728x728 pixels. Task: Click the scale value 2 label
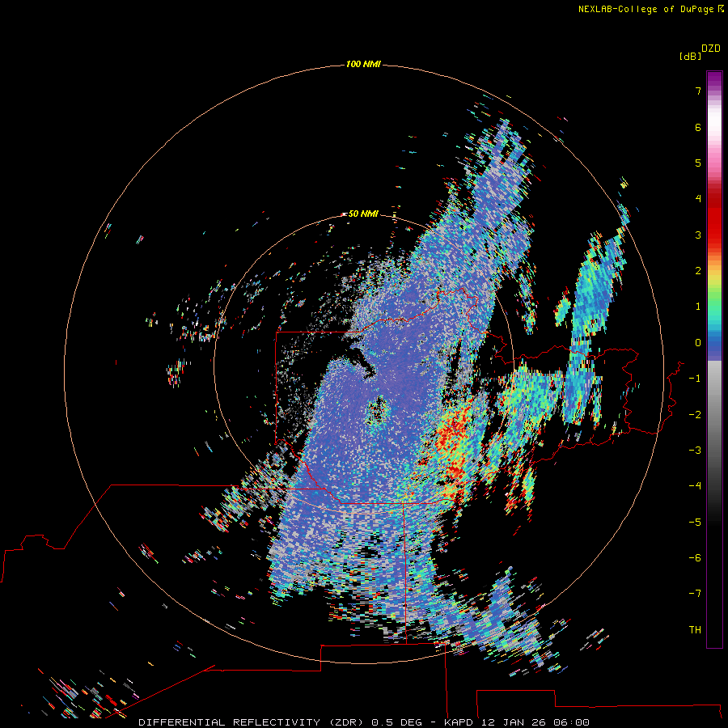coord(698,271)
